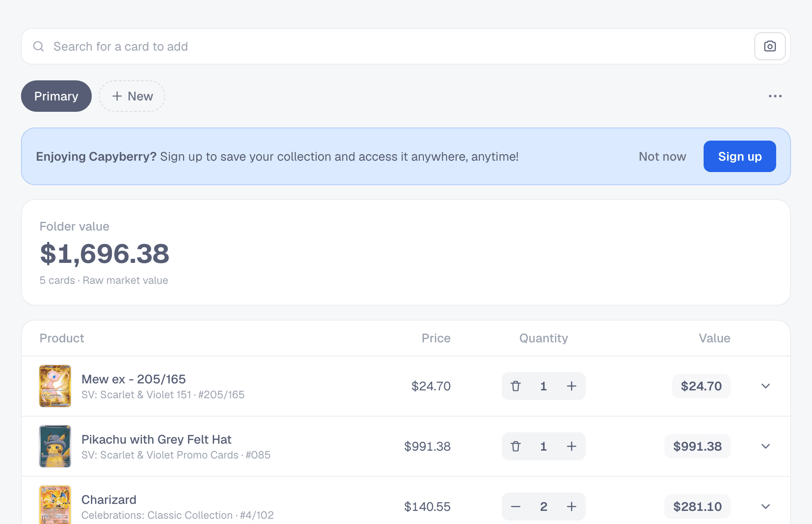Click the Value column header

point(715,338)
